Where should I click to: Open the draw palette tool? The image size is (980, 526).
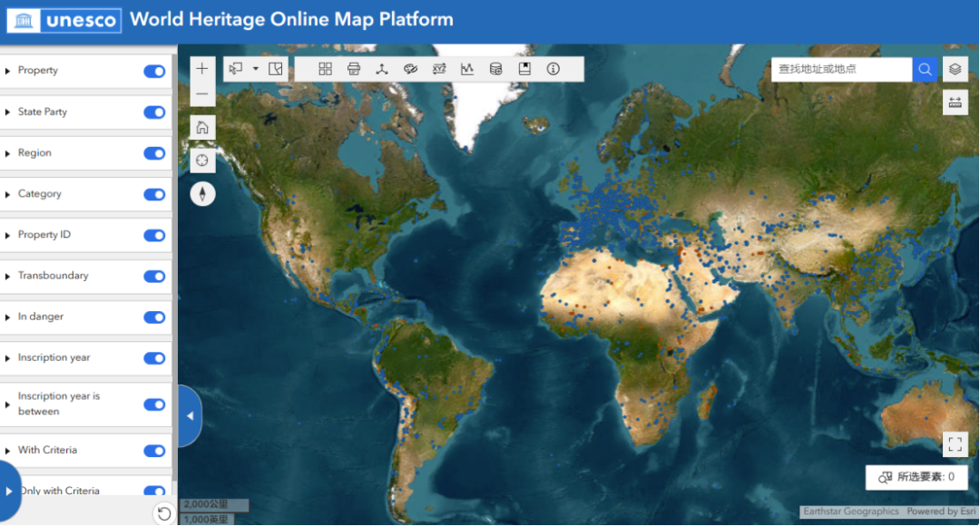point(411,69)
